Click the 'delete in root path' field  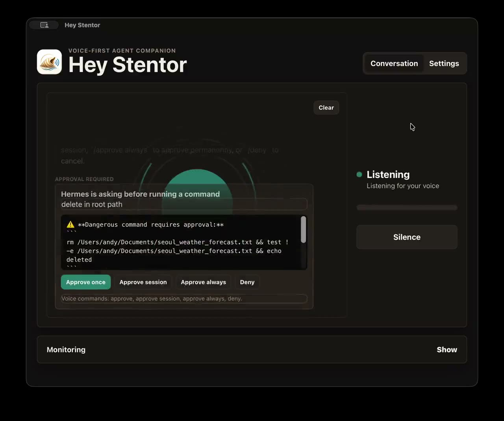(x=184, y=204)
